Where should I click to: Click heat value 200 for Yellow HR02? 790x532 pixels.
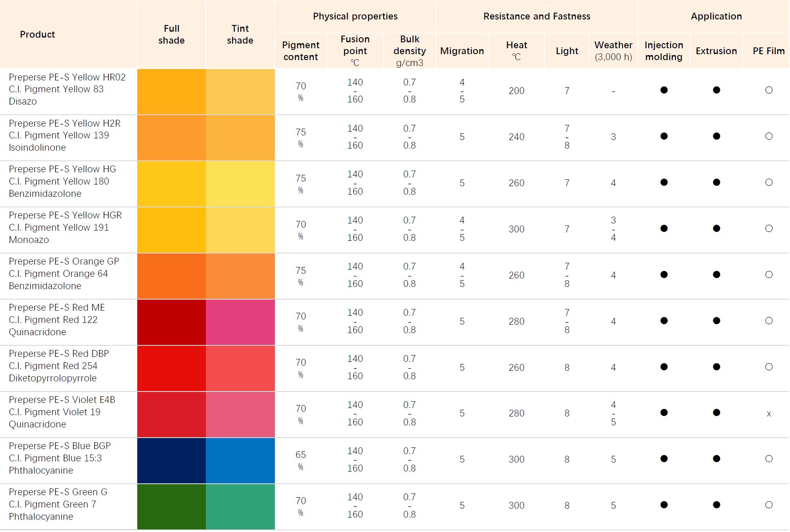516,91
